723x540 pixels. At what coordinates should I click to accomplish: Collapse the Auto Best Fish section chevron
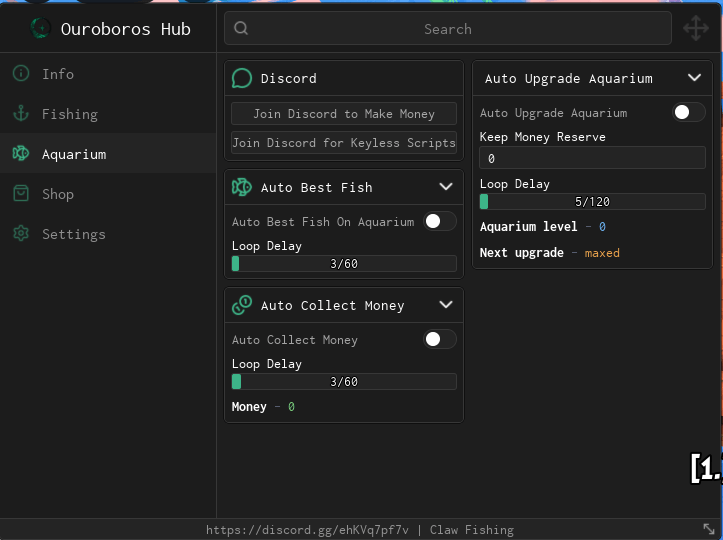pyautogui.click(x=446, y=187)
